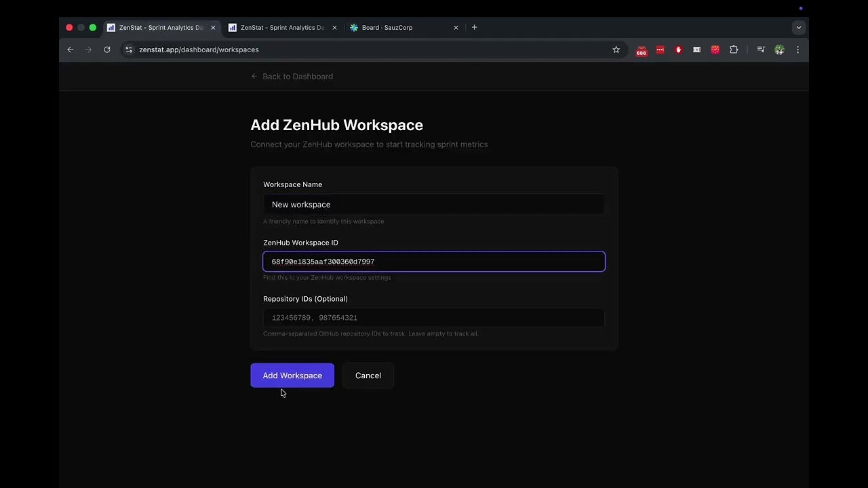
Task: Click the red grid-pattern extension icon
Action: (715, 49)
